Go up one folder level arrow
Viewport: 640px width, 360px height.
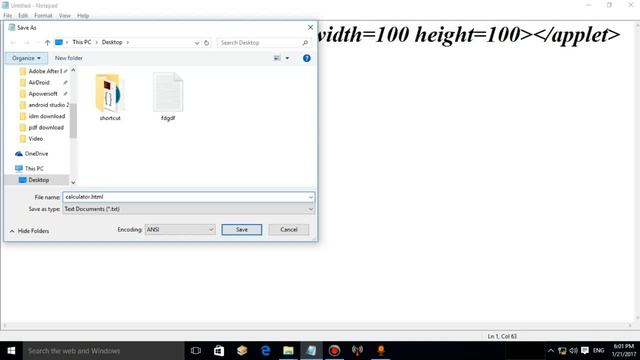click(47, 42)
